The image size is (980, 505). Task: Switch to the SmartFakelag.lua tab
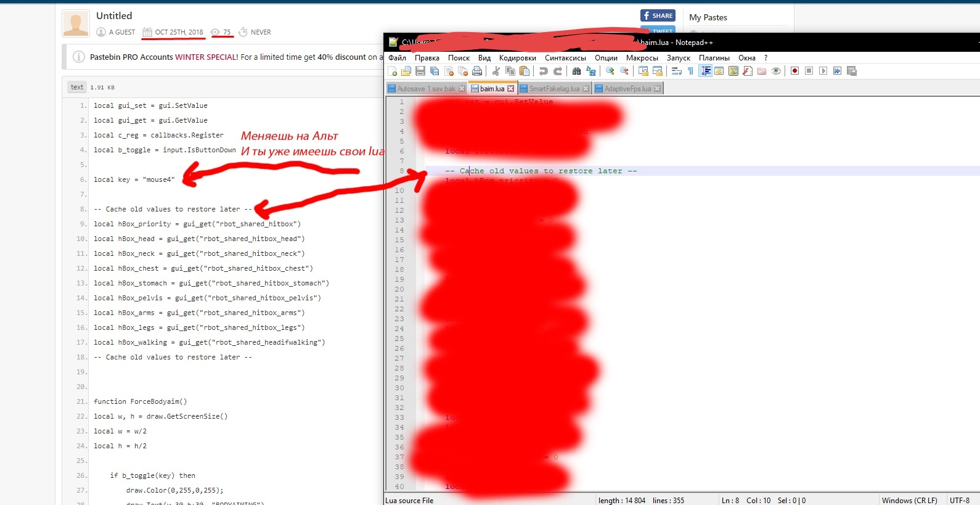pyautogui.click(x=554, y=89)
